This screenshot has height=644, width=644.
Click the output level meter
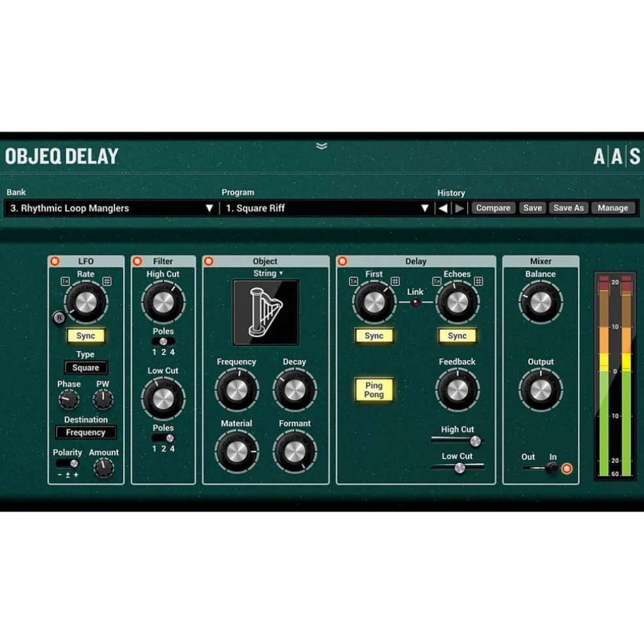click(615, 376)
